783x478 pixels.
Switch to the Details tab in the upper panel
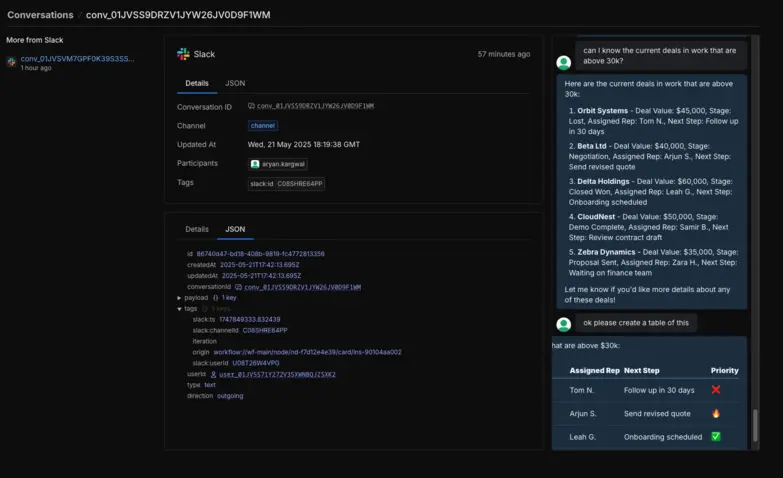coord(197,83)
